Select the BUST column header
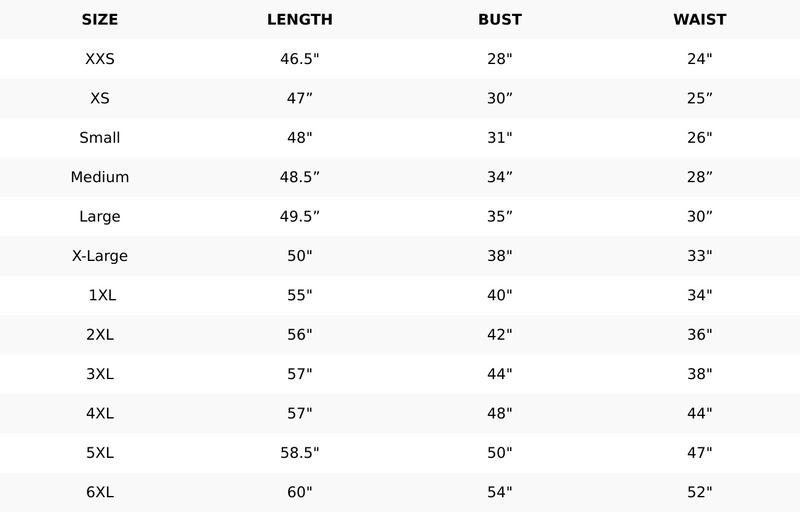This screenshot has height=512, width=800. click(500, 19)
